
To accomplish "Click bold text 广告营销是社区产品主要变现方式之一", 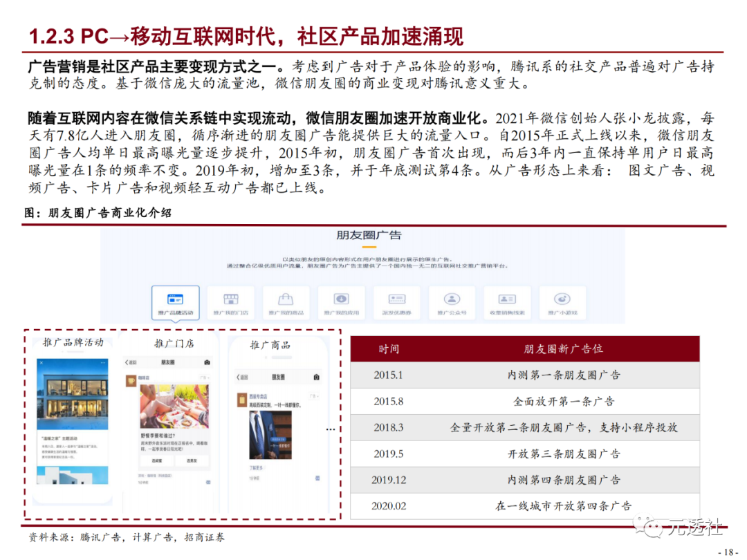I will coord(156,66).
